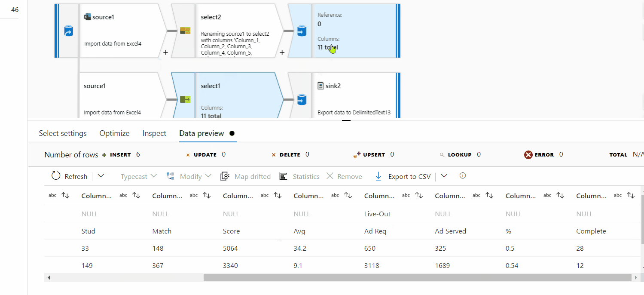Click the Export to CSV download icon

coord(378,176)
